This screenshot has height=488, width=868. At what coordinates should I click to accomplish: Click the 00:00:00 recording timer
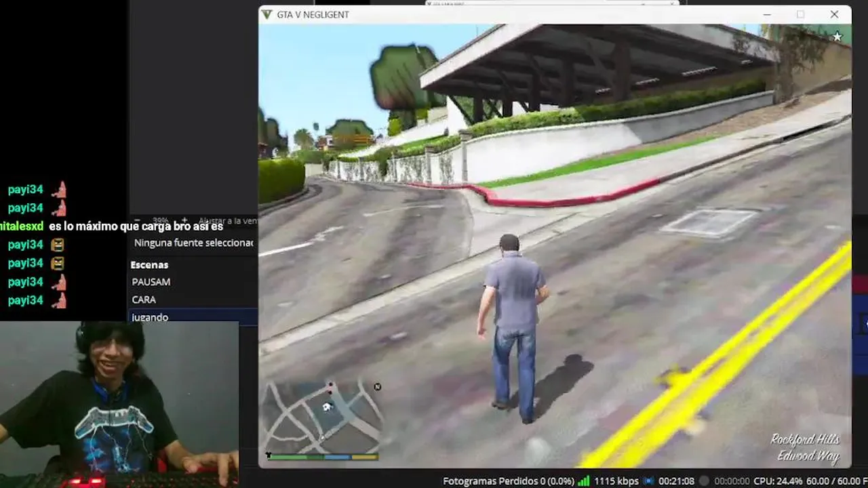[732, 481]
